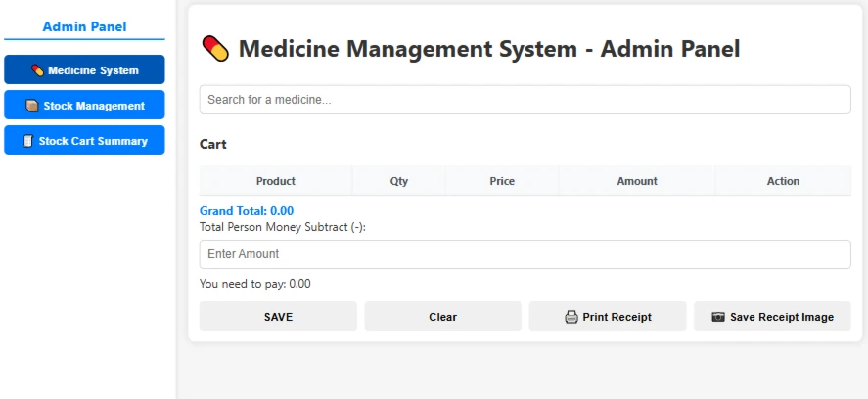Viewport: 868px width, 399px height.
Task: Focus the Search for a medicine field
Action: coord(525,100)
